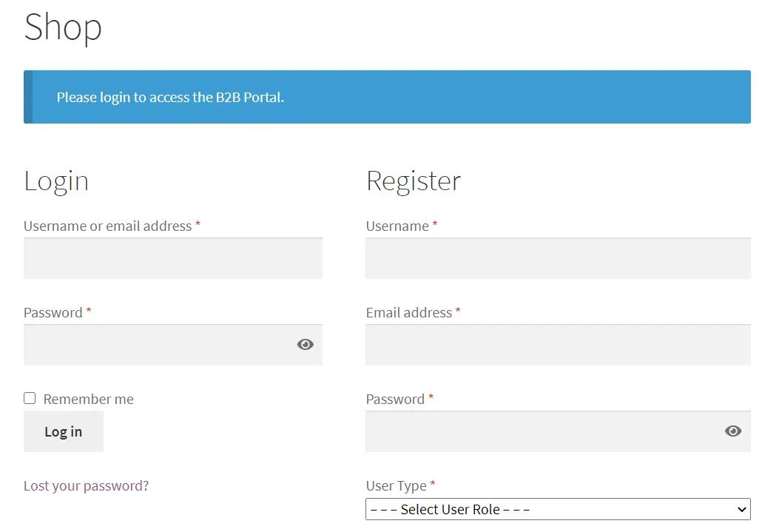Click the 'Username or email address' label
779x532 pixels.
coord(107,226)
